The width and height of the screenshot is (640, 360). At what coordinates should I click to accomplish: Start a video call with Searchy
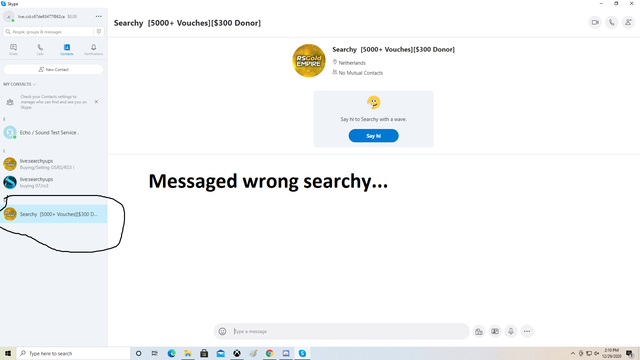pos(595,22)
